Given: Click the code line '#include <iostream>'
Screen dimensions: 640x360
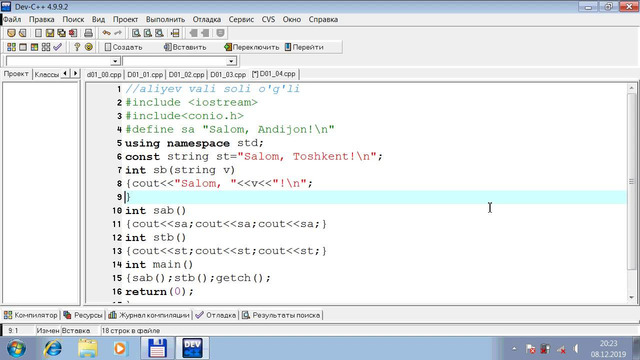Looking at the screenshot, I should pyautogui.click(x=191, y=102).
